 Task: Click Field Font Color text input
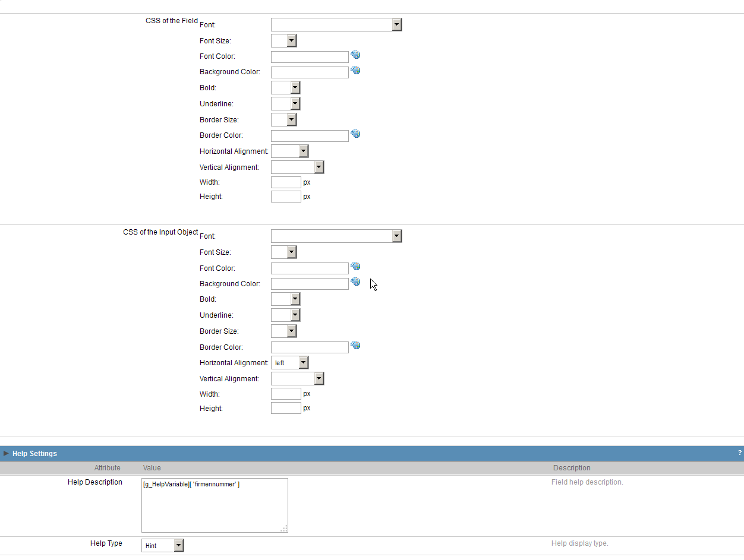[310, 56]
